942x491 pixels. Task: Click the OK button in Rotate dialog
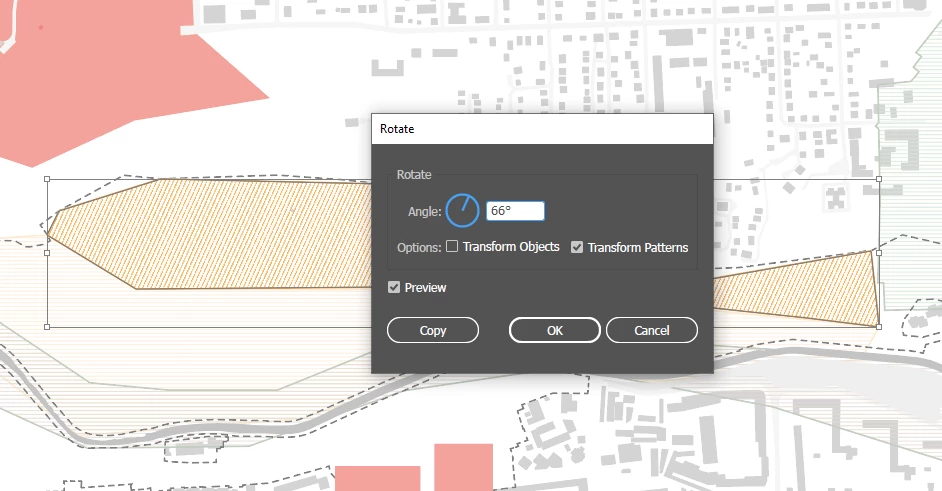(555, 330)
